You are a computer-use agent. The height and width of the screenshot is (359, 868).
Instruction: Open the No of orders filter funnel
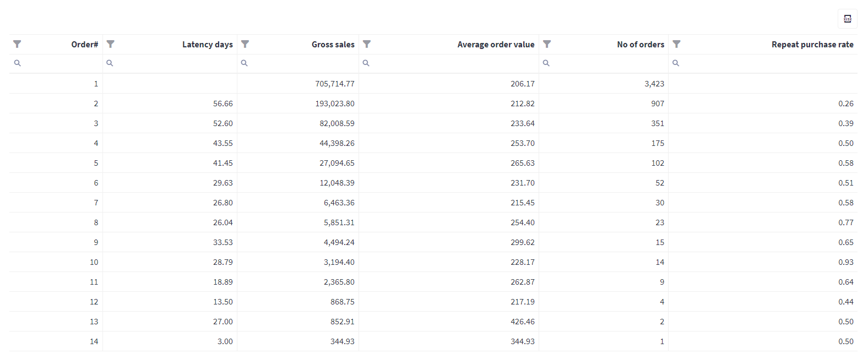tap(547, 44)
